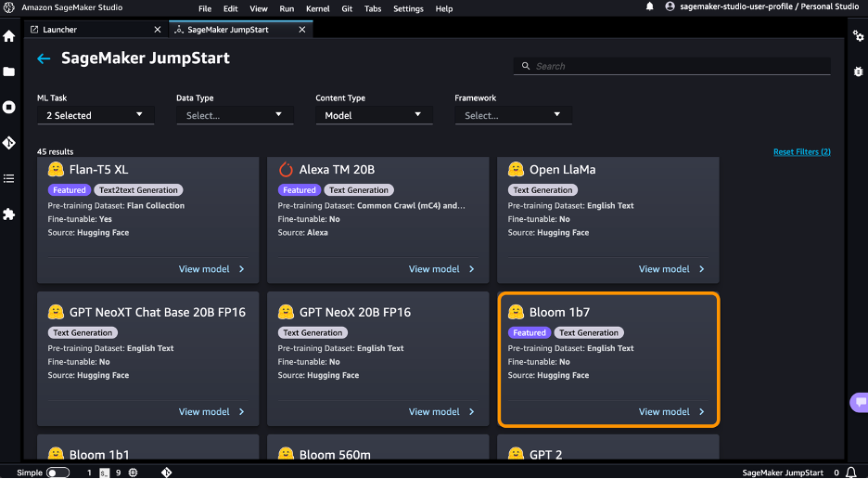Click the back arrow beside SageMaker JumpStart
The width and height of the screenshot is (868, 479).
(x=44, y=58)
